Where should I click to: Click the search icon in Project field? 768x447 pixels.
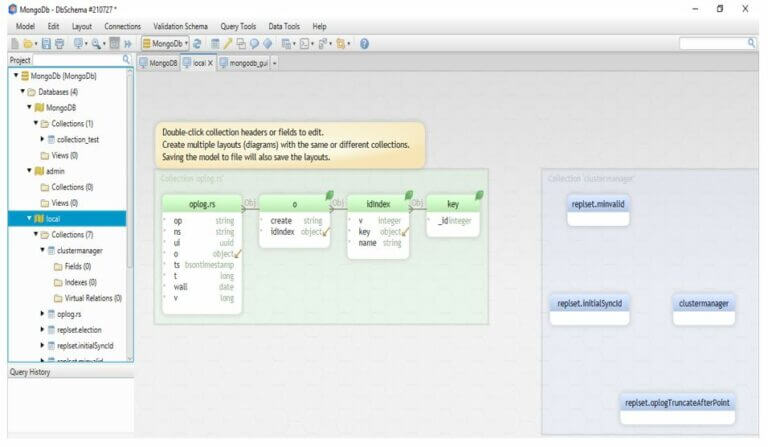pyautogui.click(x=126, y=60)
